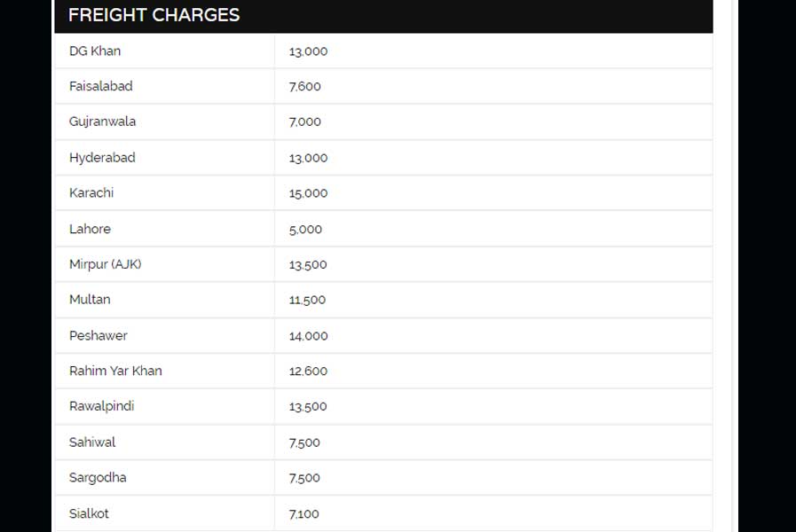Image resolution: width=796 pixels, height=532 pixels.
Task: Select the DG Khan city cell
Action: pyautogui.click(x=95, y=51)
